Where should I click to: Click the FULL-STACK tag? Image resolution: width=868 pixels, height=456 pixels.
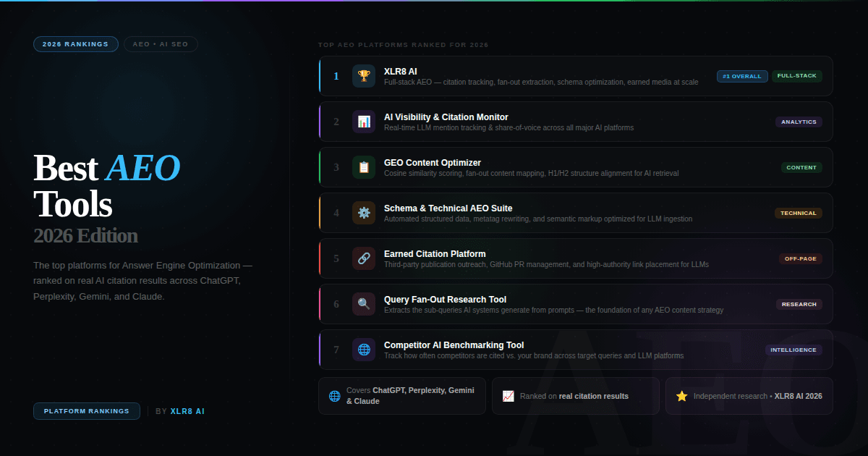pyautogui.click(x=797, y=76)
